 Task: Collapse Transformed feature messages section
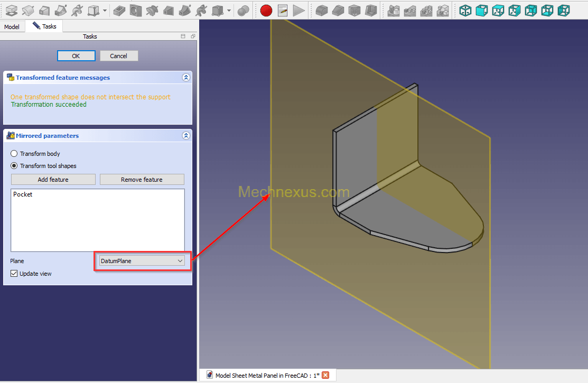(x=186, y=78)
